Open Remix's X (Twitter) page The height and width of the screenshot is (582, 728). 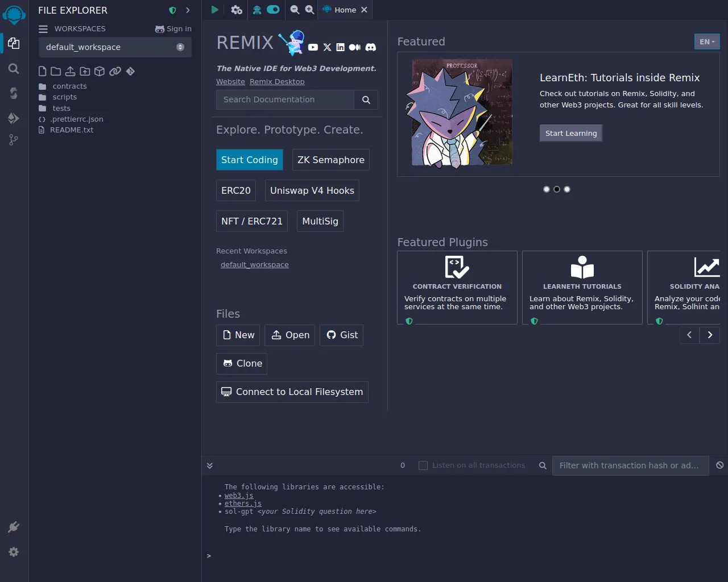327,47
